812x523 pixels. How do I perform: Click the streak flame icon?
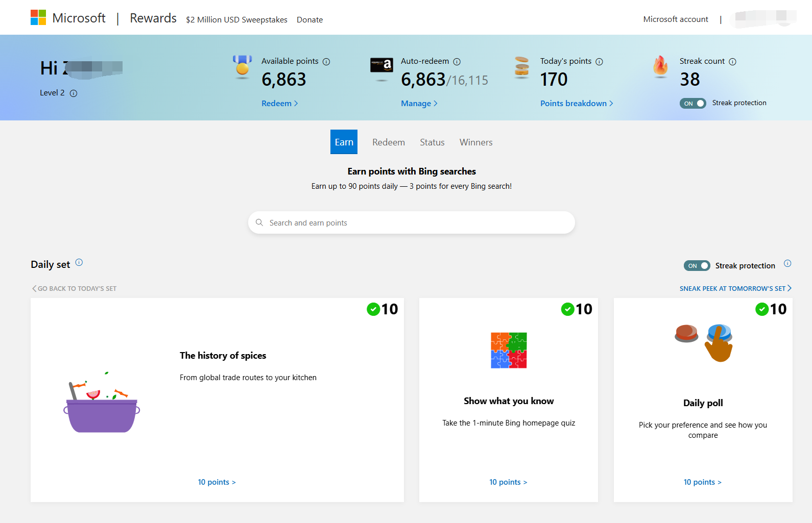pos(660,67)
